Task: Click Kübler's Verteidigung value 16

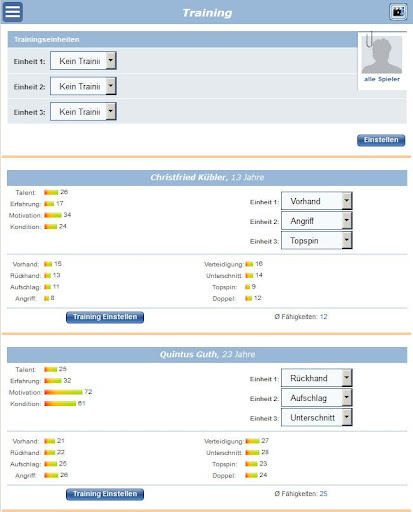Action: coord(259,264)
